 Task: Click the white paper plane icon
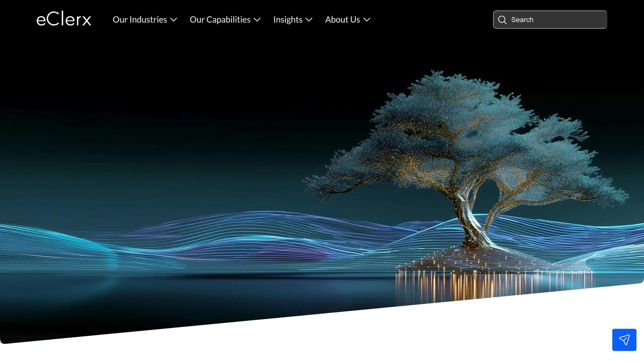[x=624, y=340]
